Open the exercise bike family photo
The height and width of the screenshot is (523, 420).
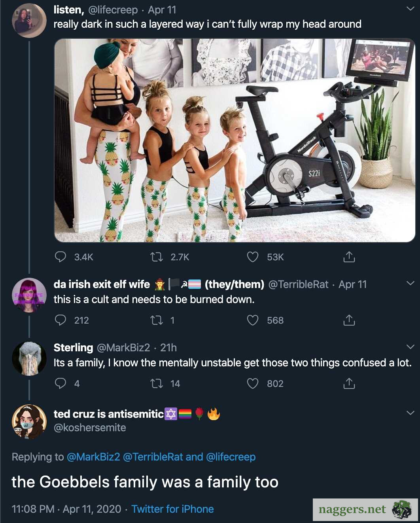(x=235, y=140)
